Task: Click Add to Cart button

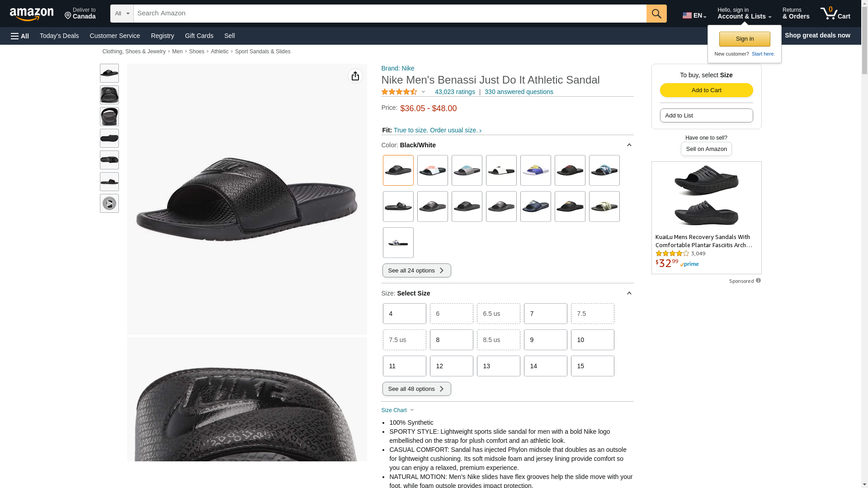Action: point(706,90)
